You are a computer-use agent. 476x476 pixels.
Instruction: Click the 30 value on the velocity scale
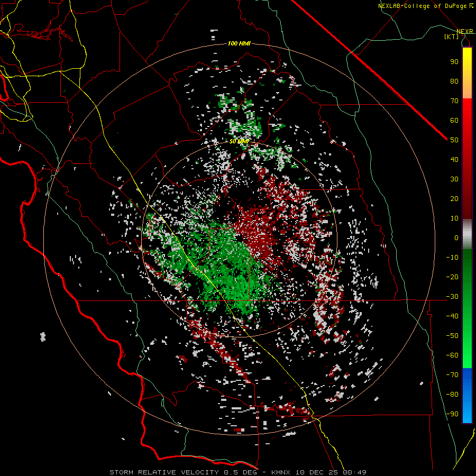tap(454, 179)
